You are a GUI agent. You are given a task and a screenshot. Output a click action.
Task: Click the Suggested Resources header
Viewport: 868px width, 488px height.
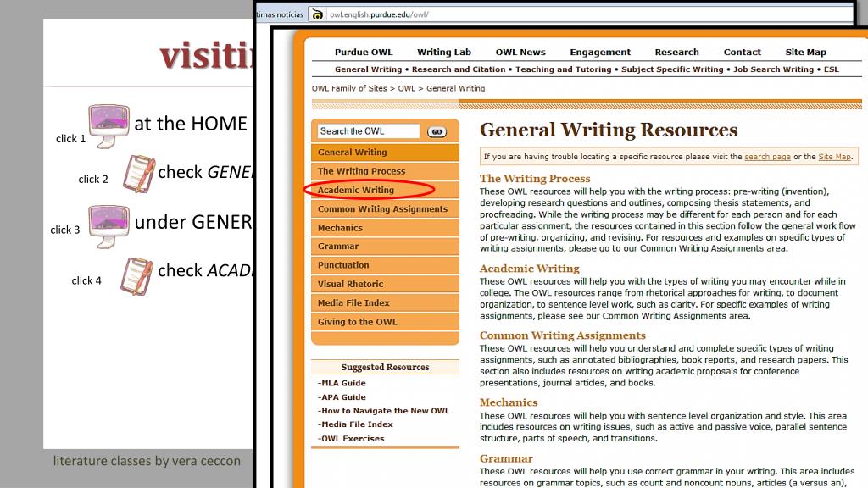[386, 367]
